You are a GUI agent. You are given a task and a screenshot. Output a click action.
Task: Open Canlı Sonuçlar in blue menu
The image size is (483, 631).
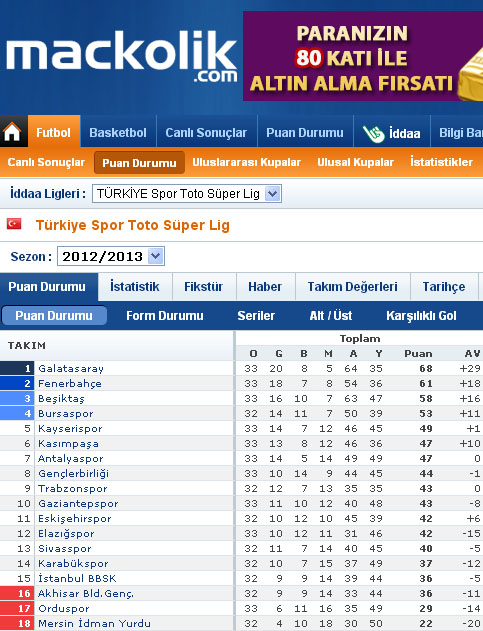(206, 132)
